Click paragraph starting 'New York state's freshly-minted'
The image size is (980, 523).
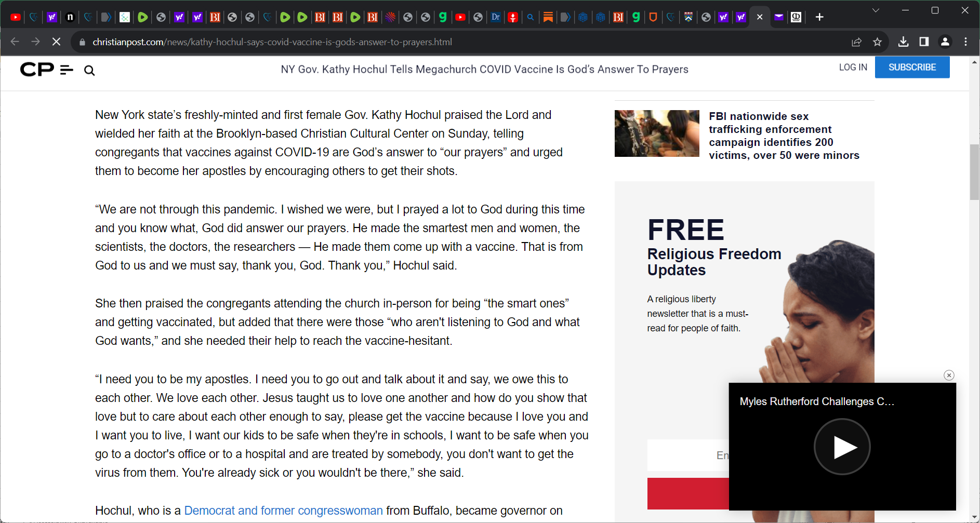point(329,143)
